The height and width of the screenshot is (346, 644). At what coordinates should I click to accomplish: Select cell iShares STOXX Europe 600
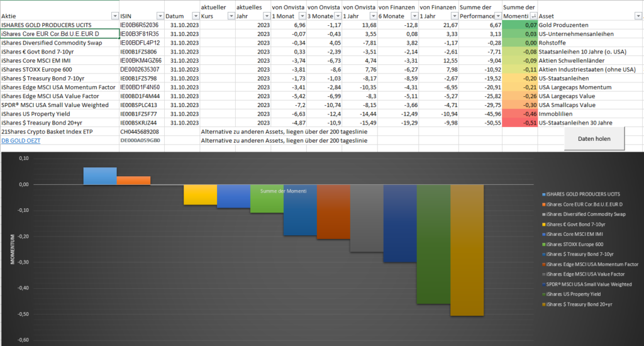point(60,69)
